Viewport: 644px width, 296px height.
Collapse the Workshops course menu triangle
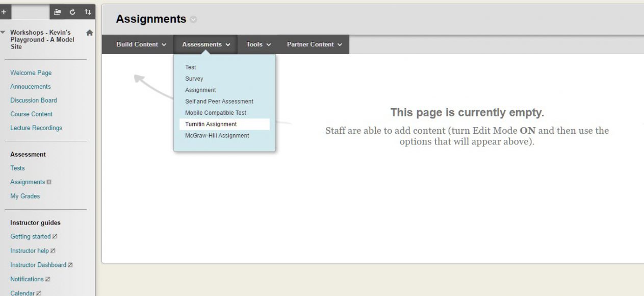click(4, 32)
